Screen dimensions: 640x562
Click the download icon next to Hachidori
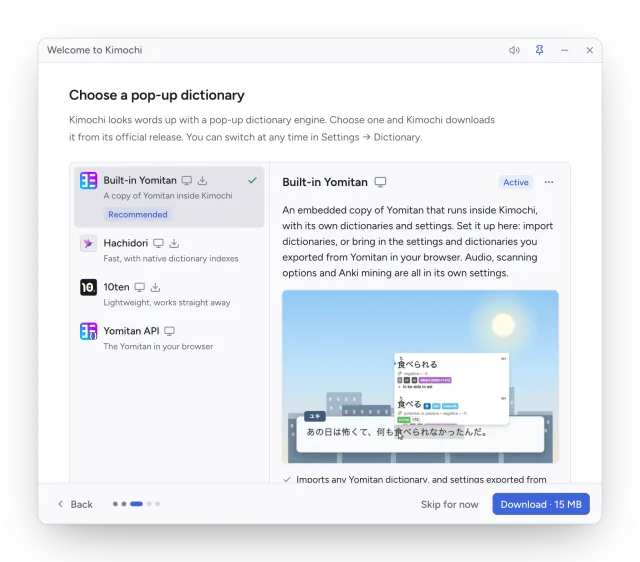pos(174,243)
